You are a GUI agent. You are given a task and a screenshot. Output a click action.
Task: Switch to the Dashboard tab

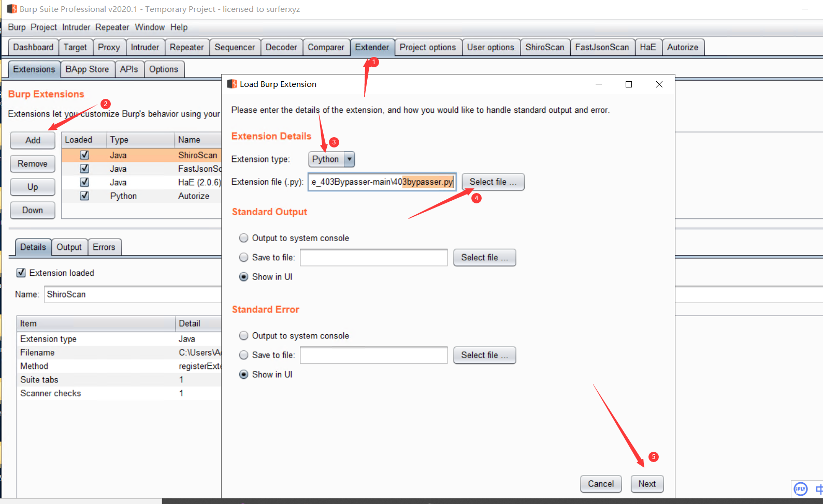pos(33,47)
